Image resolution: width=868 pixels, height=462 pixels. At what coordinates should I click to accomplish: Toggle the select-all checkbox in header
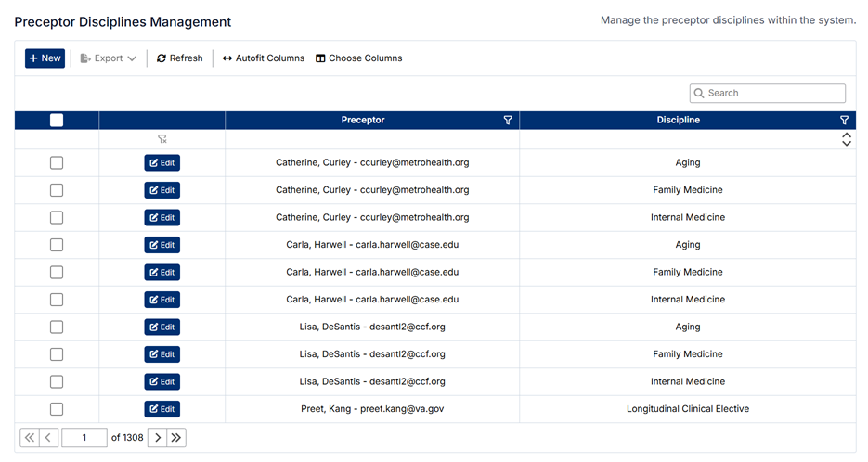57,121
